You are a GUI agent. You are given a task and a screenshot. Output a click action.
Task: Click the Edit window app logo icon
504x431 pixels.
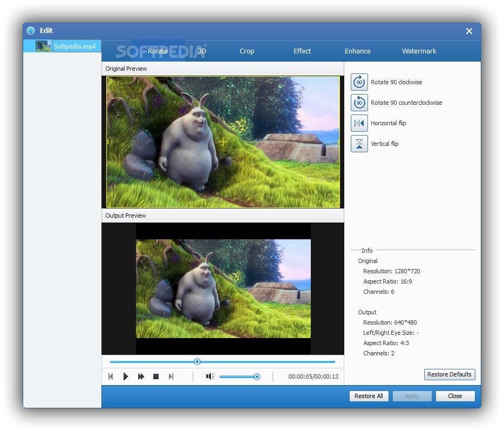pos(31,31)
